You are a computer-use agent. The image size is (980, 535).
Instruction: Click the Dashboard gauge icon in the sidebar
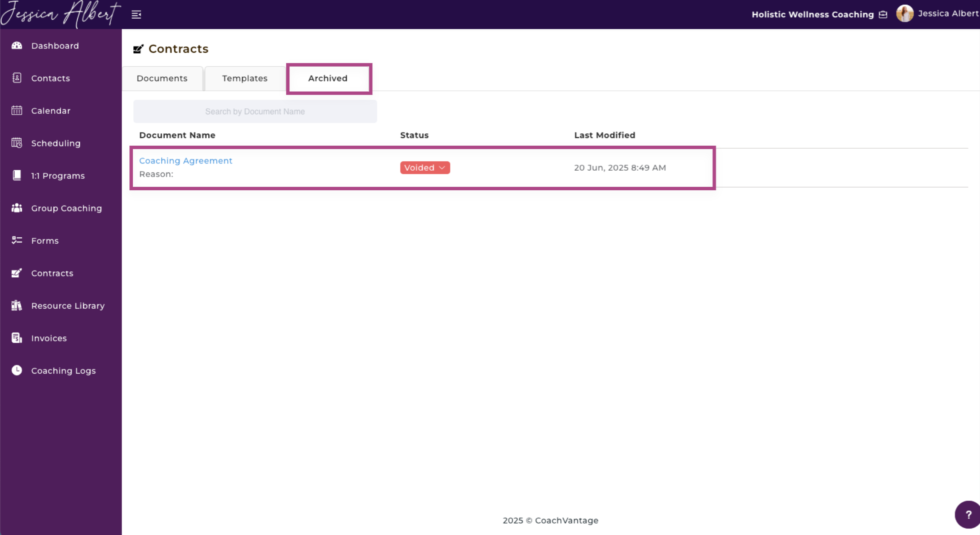(x=17, y=45)
